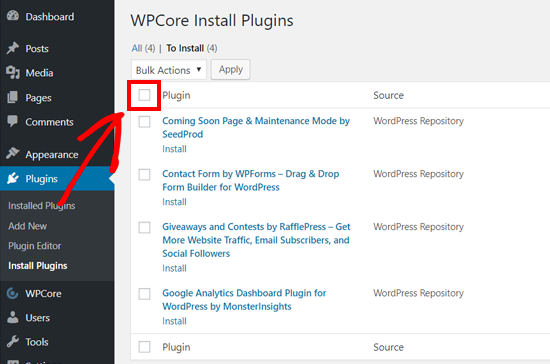Click WordPress Repository source for Coming Soon Page
Screen dimensions: 550x364
(x=418, y=121)
